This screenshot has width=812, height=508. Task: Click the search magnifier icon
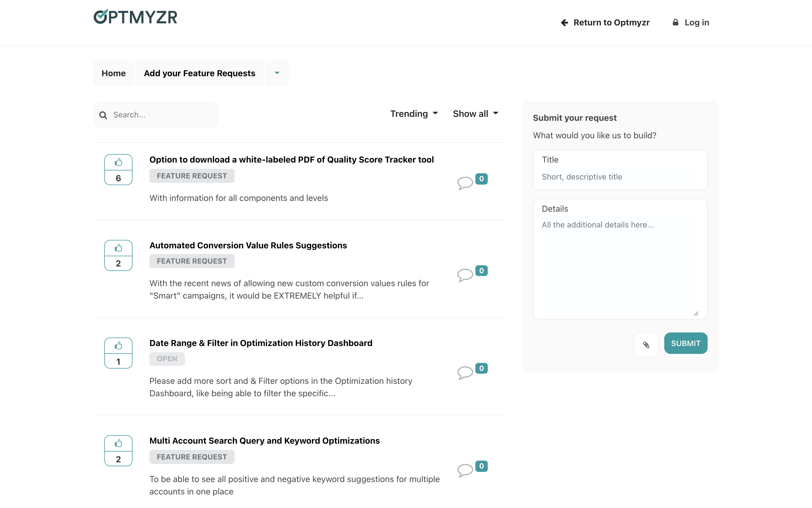coord(103,115)
